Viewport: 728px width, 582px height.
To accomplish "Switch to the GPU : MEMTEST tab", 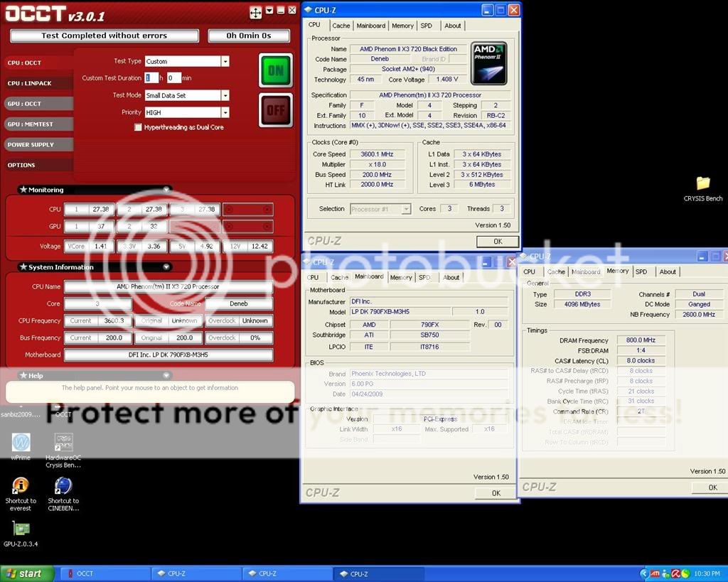I will [x=39, y=124].
